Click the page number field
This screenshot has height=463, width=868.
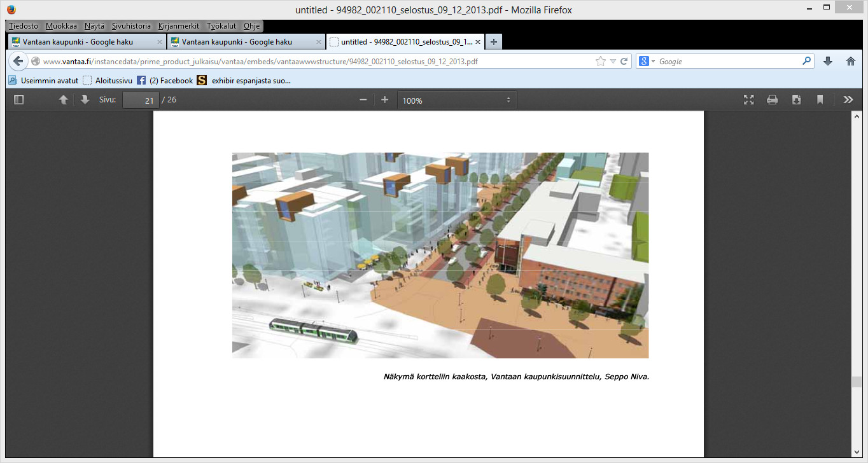tap(141, 100)
